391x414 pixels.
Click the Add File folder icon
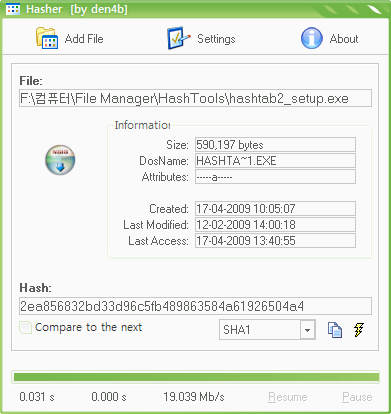point(47,39)
